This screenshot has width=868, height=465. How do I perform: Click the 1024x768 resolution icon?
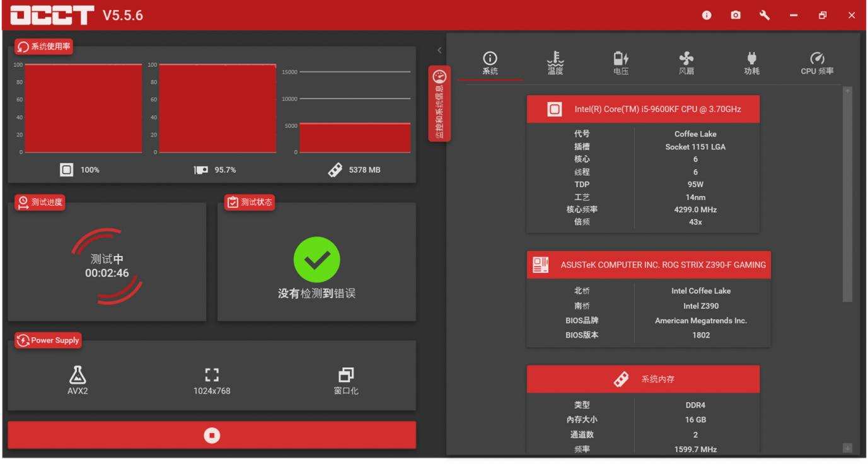coord(212,375)
